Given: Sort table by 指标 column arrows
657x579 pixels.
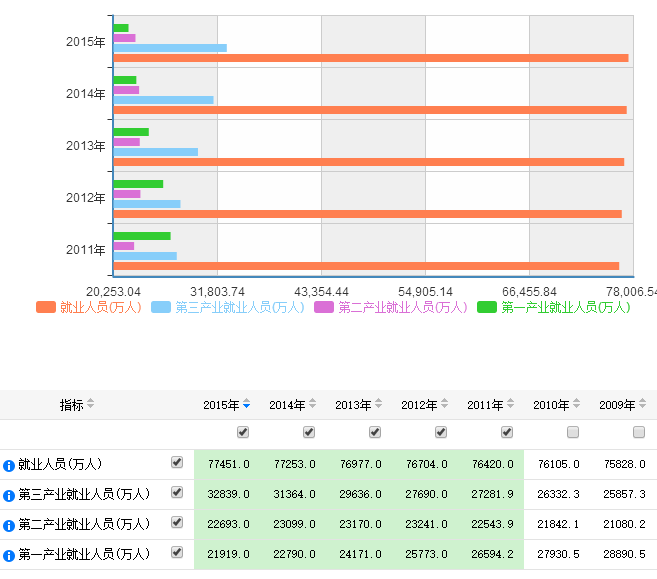Looking at the screenshot, I should pos(91,404).
